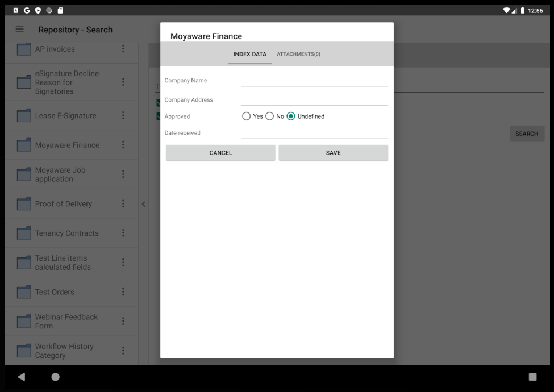
Task: Open options for Test Line items calculated fields
Action: tap(123, 262)
